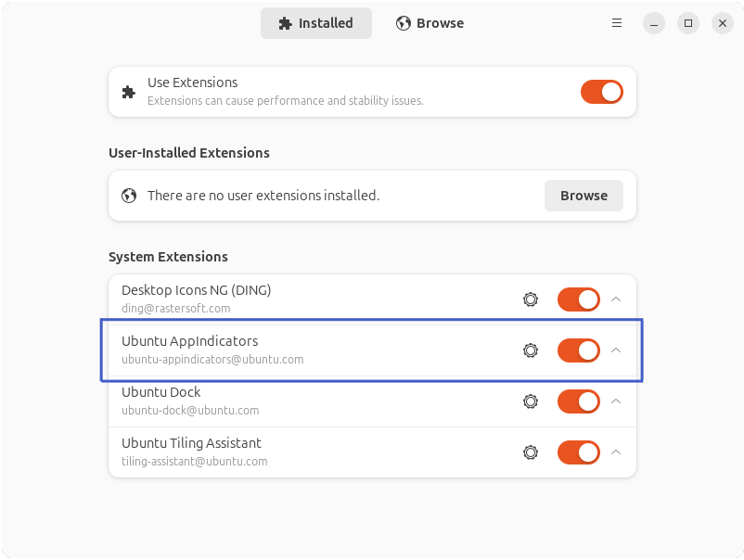Screen dimensions: 744x560
Task: Expand details chevron for Ubuntu Dock
Action: 616,401
